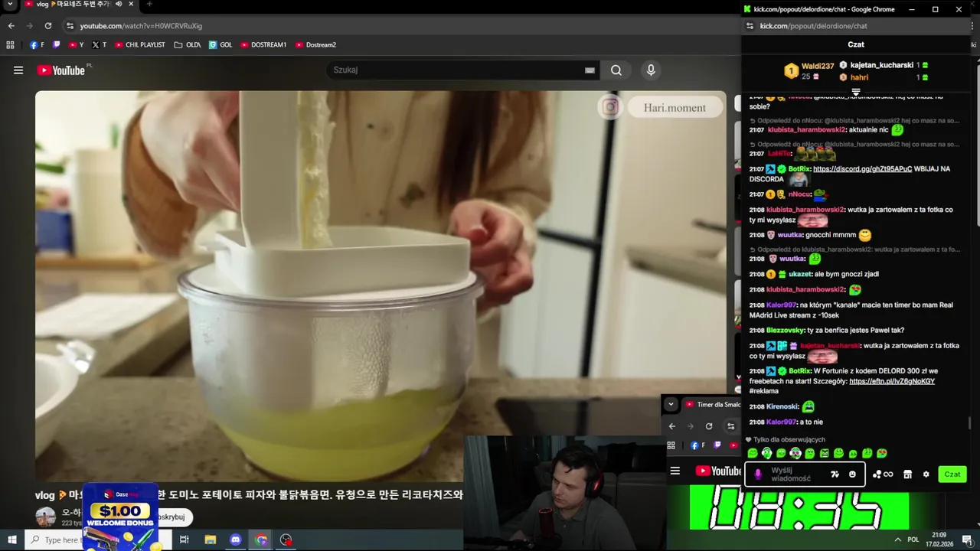The height and width of the screenshot is (551, 980).
Task: Open the Windows Start menu
Action: (11, 540)
